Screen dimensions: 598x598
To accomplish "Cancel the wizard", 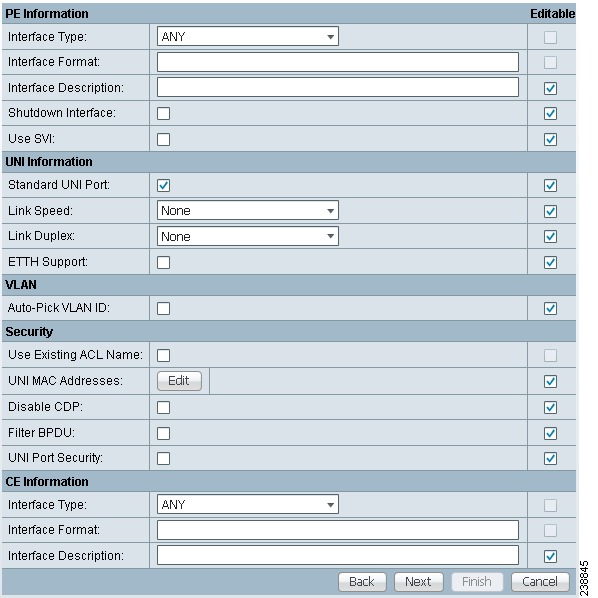I will (540, 582).
